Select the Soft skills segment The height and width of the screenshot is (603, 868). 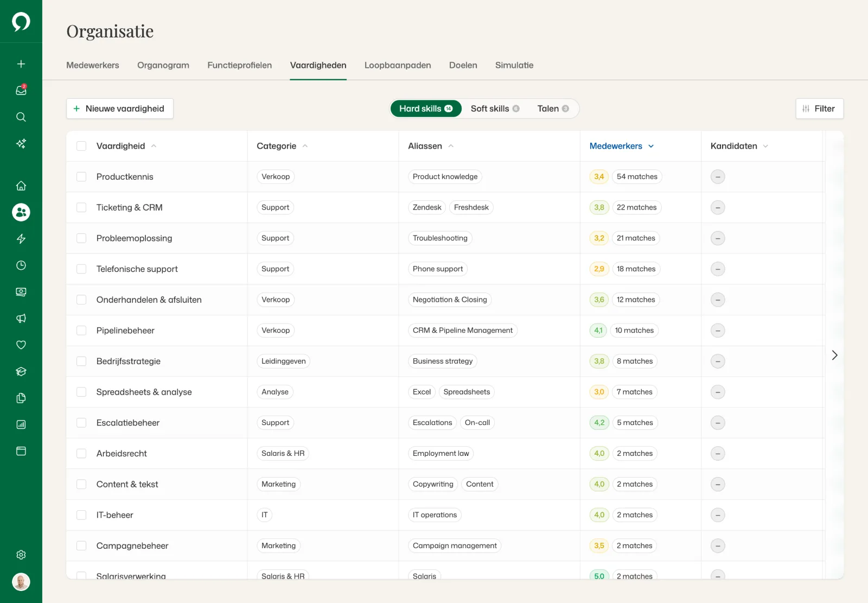(x=495, y=109)
